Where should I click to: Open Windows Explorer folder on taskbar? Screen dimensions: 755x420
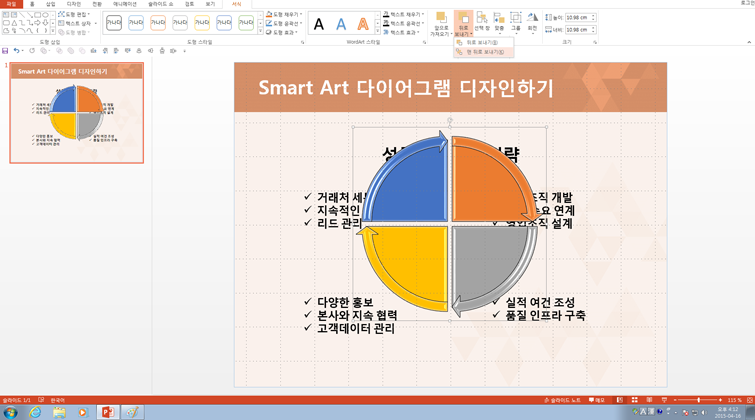pos(59,412)
